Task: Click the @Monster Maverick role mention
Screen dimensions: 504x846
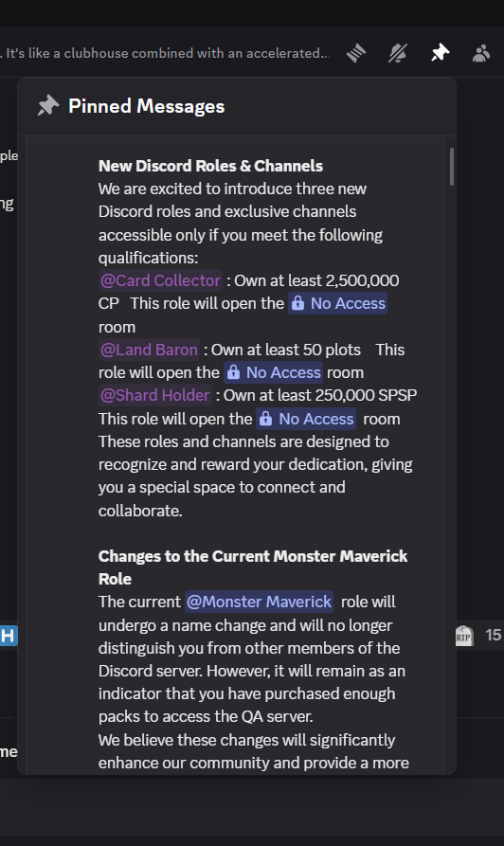Action: coord(259,602)
